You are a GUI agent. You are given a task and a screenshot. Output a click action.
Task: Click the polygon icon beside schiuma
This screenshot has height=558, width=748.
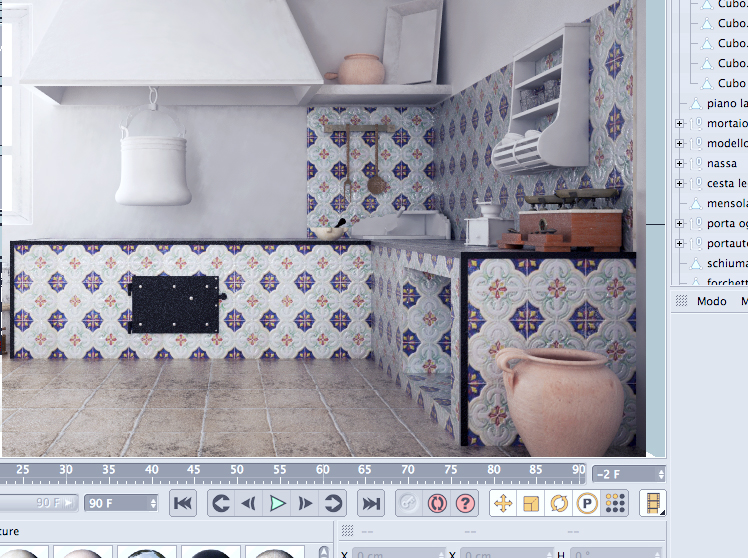click(x=696, y=264)
